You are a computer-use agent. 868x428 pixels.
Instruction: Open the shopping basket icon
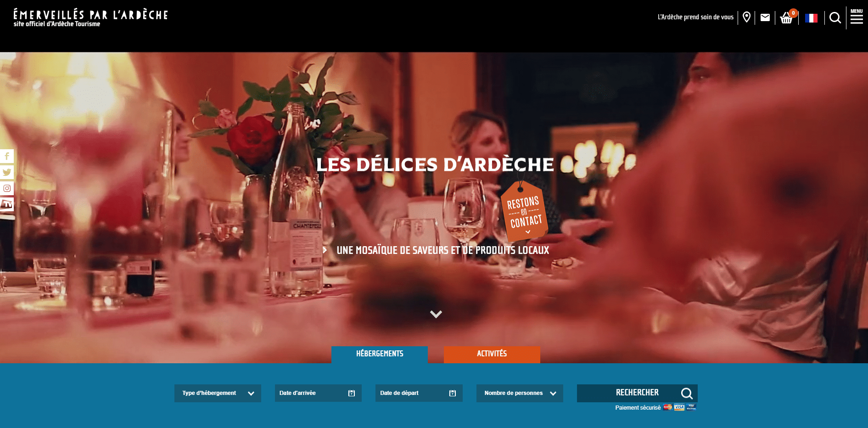(787, 17)
